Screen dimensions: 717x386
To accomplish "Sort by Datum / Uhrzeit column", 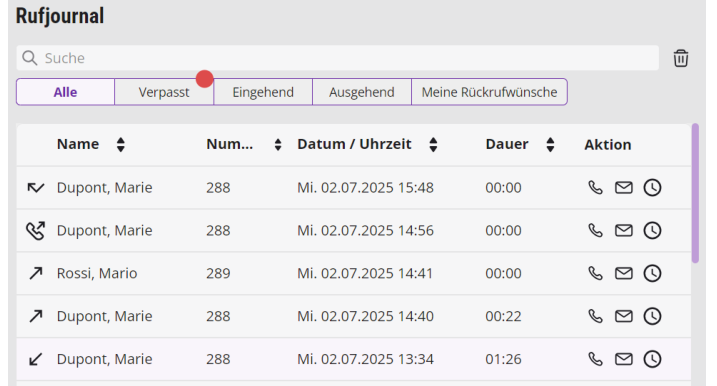I will point(433,145).
